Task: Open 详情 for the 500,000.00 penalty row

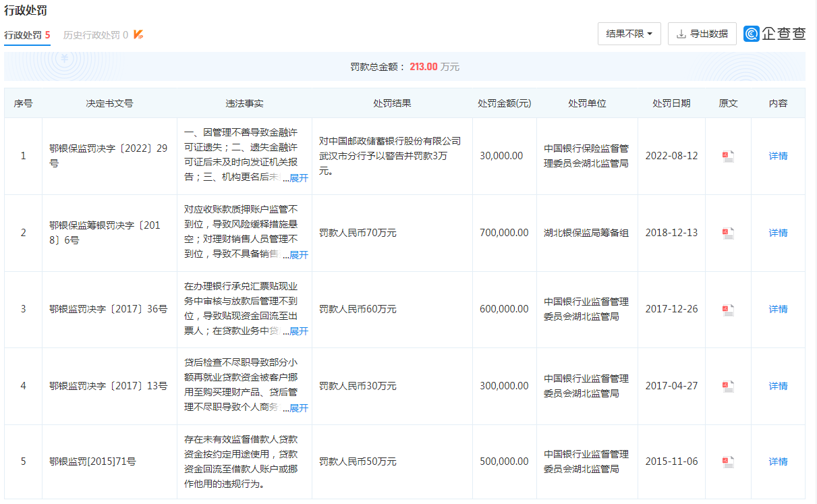Action: tap(778, 462)
